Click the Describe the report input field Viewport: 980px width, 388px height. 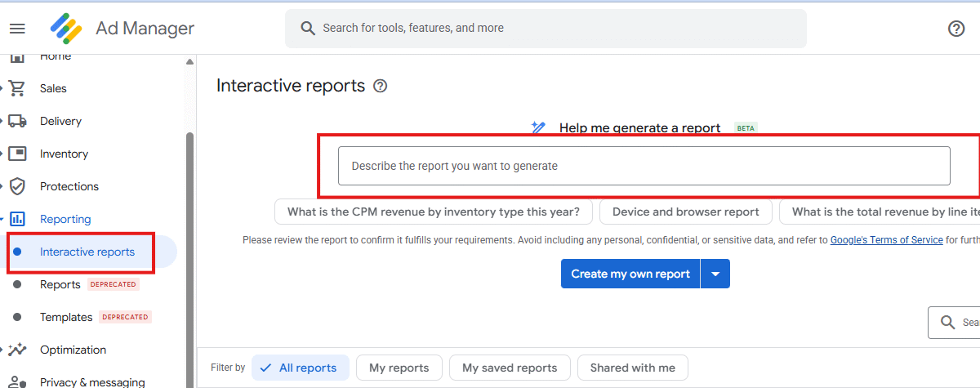pyautogui.click(x=644, y=166)
